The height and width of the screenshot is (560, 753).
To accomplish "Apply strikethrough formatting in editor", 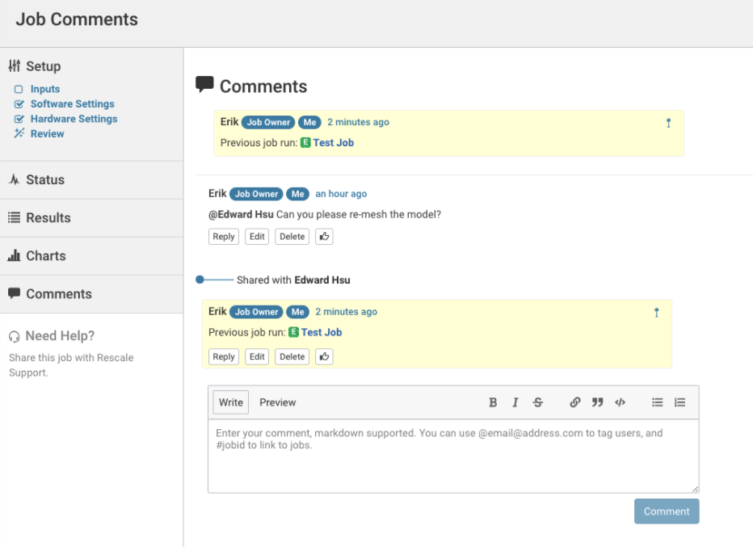I will tap(538, 402).
